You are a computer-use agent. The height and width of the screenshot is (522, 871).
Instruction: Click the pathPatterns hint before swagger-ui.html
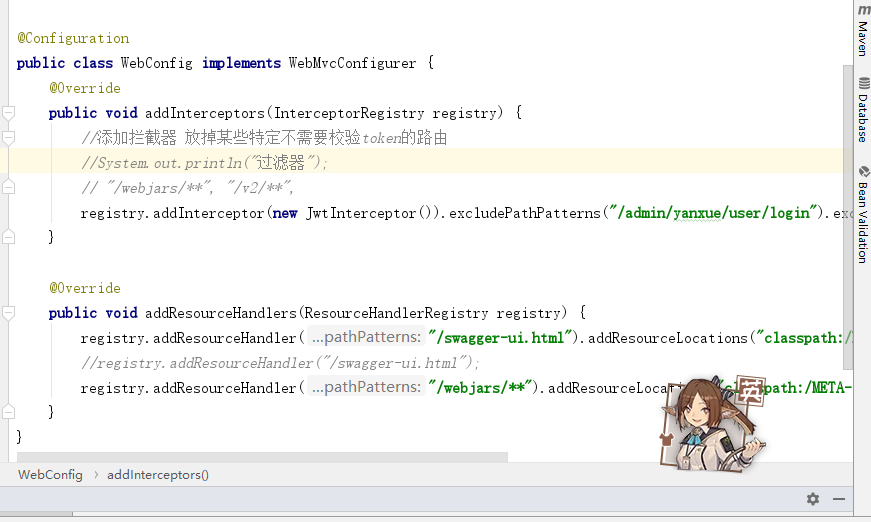point(367,337)
